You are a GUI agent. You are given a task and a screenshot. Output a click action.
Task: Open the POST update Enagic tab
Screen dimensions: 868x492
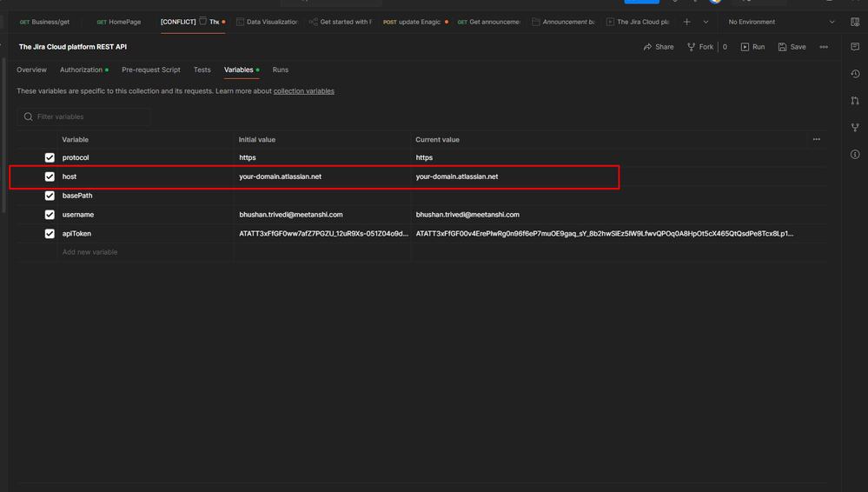click(x=415, y=22)
